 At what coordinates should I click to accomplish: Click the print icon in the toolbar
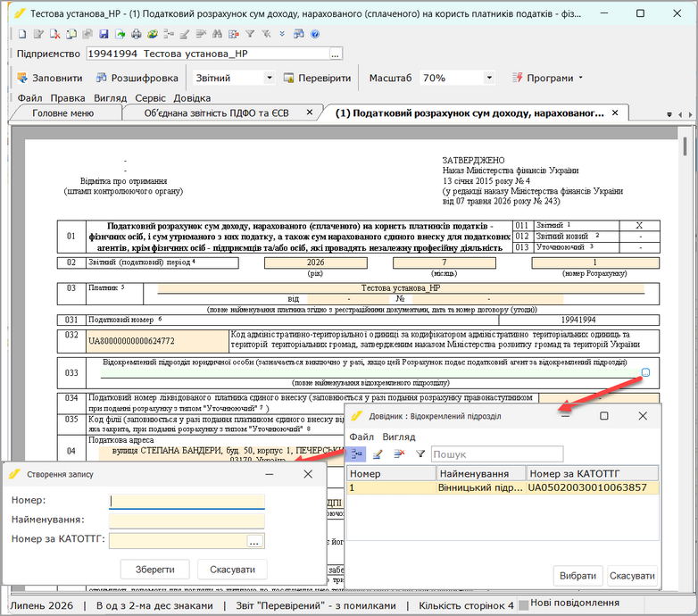pyautogui.click(x=137, y=34)
